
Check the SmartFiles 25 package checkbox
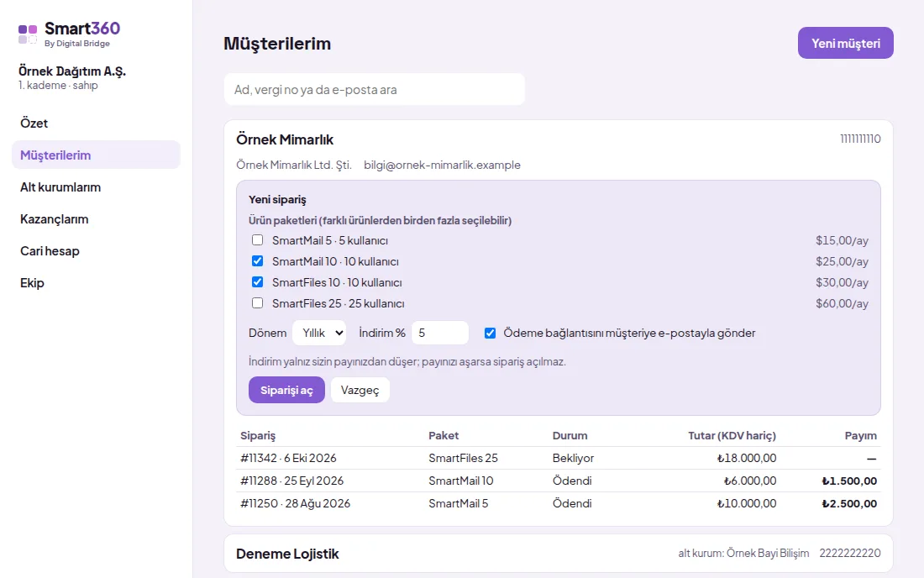[x=258, y=303]
